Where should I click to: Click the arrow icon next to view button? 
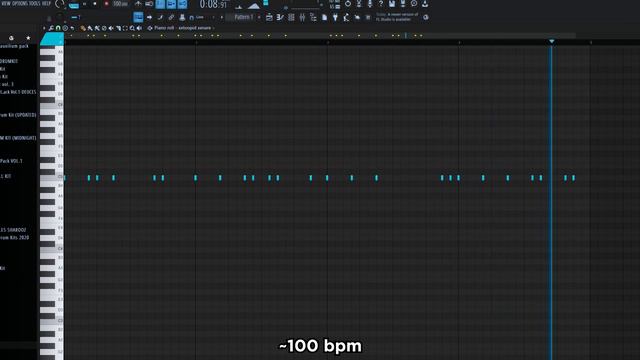click(x=149, y=17)
